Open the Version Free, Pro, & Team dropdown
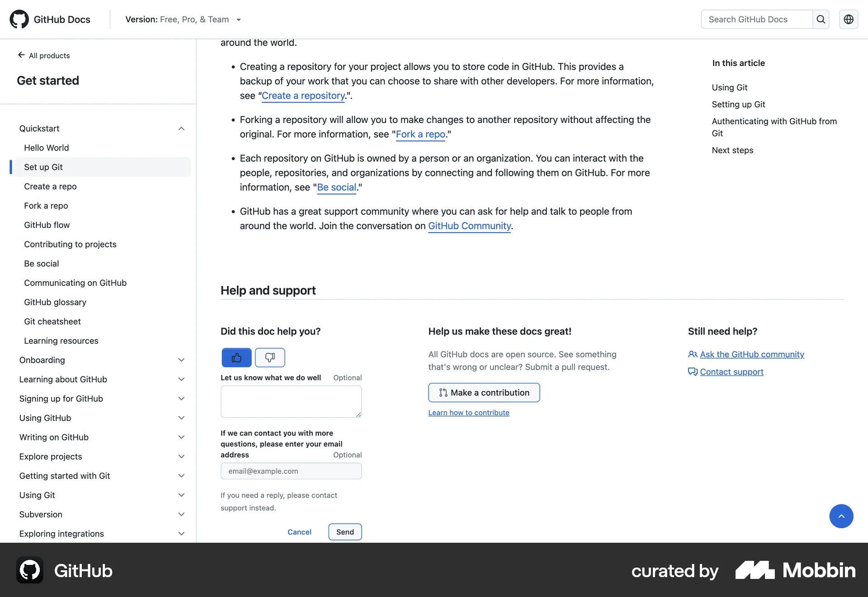868x597 pixels. tap(239, 19)
